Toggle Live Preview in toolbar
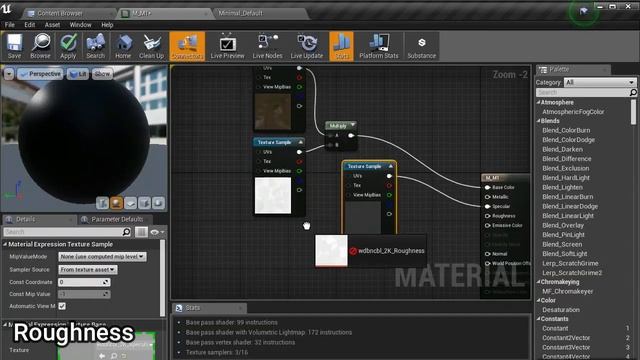 coord(227,46)
